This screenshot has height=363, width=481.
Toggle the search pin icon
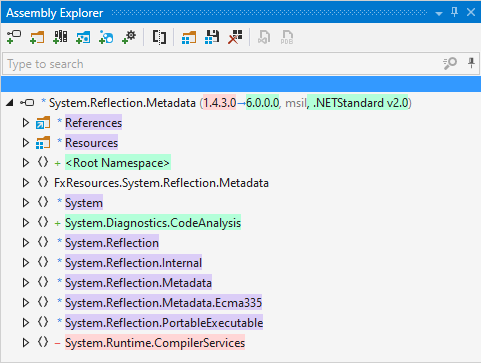pyautogui.click(x=471, y=63)
